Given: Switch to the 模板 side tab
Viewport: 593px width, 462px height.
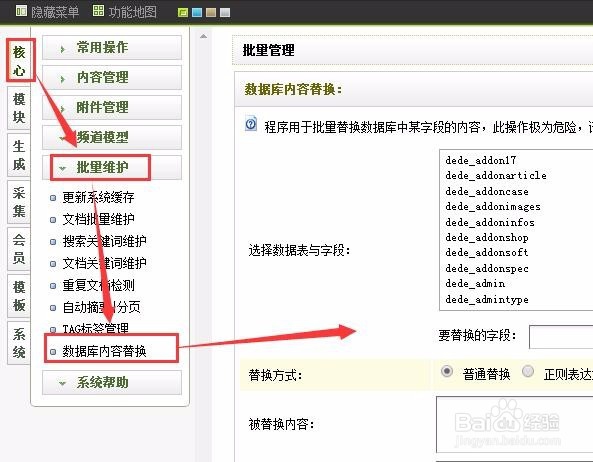Looking at the screenshot, I should tap(19, 296).
